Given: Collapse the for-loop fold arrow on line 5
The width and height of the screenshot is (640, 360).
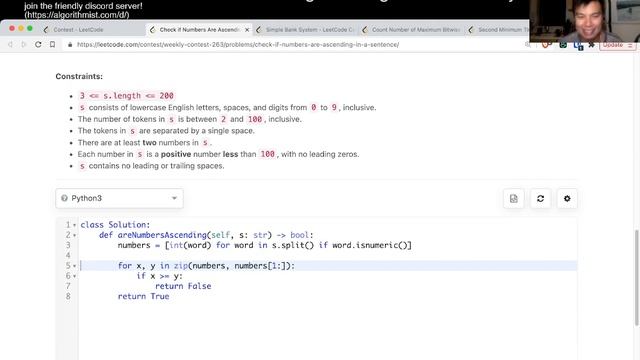Looking at the screenshot, I should tap(75, 266).
